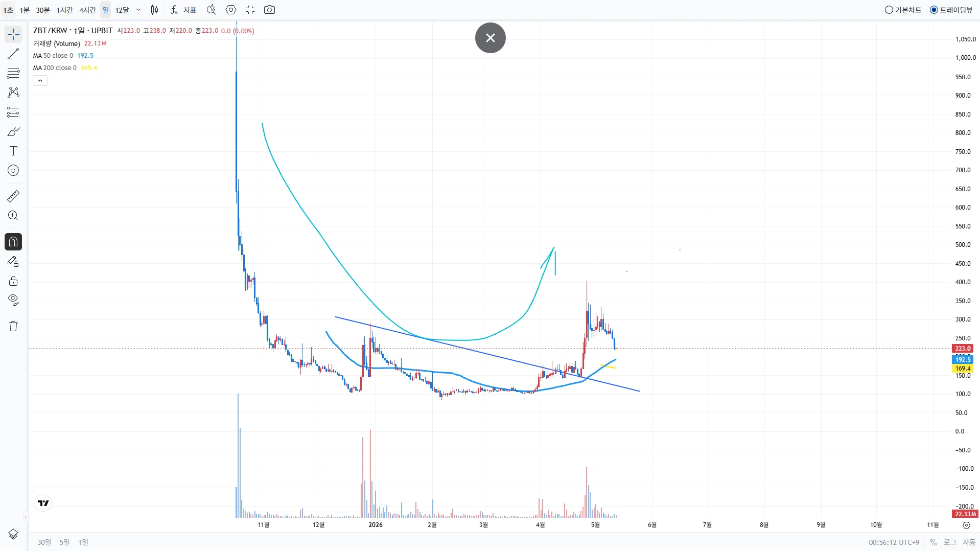Toggle magnet mode
Image resolution: width=980 pixels, height=551 pixels.
click(13, 242)
